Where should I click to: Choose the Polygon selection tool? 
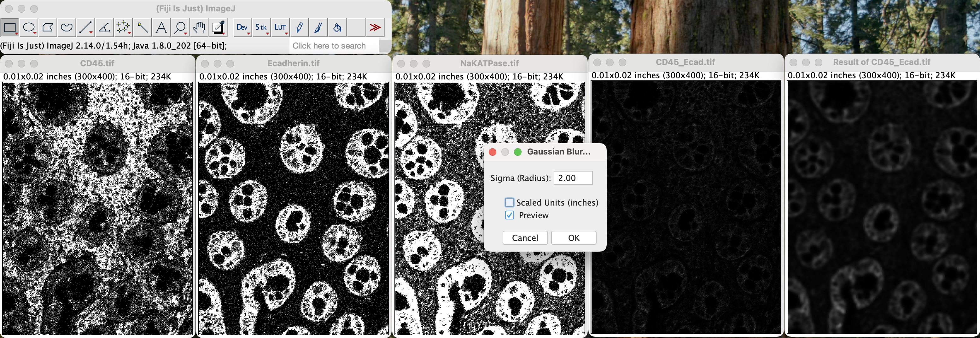48,27
